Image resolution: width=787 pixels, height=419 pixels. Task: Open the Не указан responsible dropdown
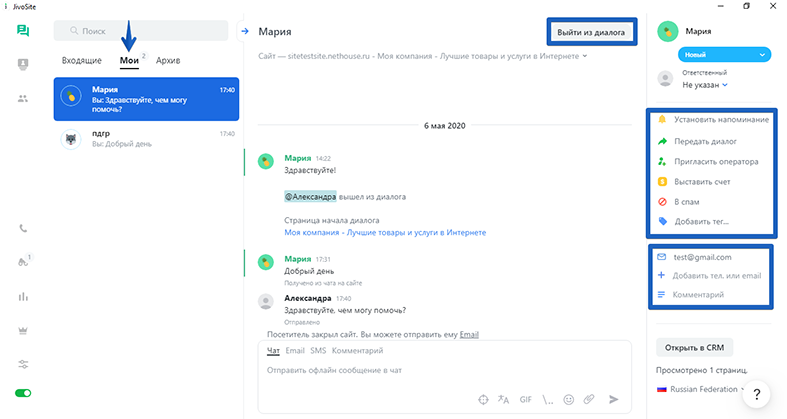[x=705, y=85]
